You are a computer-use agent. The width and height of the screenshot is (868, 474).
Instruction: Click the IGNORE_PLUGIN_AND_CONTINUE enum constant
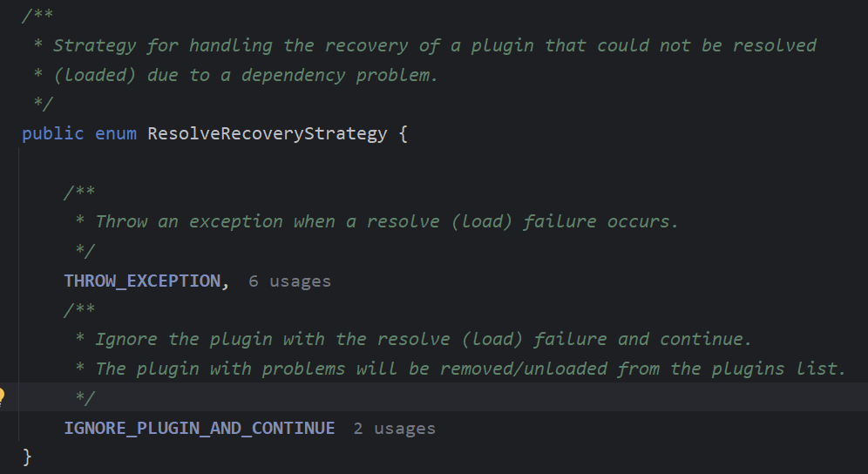click(x=200, y=429)
